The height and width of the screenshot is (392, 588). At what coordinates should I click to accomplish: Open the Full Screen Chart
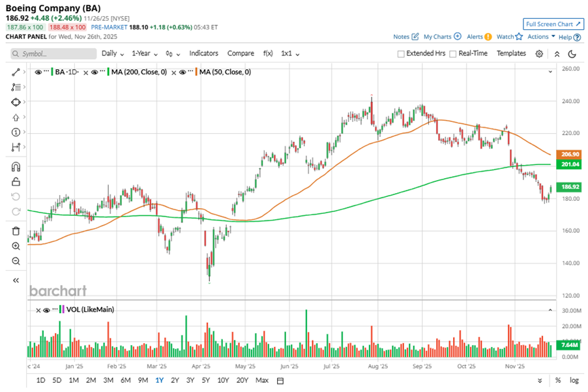point(553,24)
